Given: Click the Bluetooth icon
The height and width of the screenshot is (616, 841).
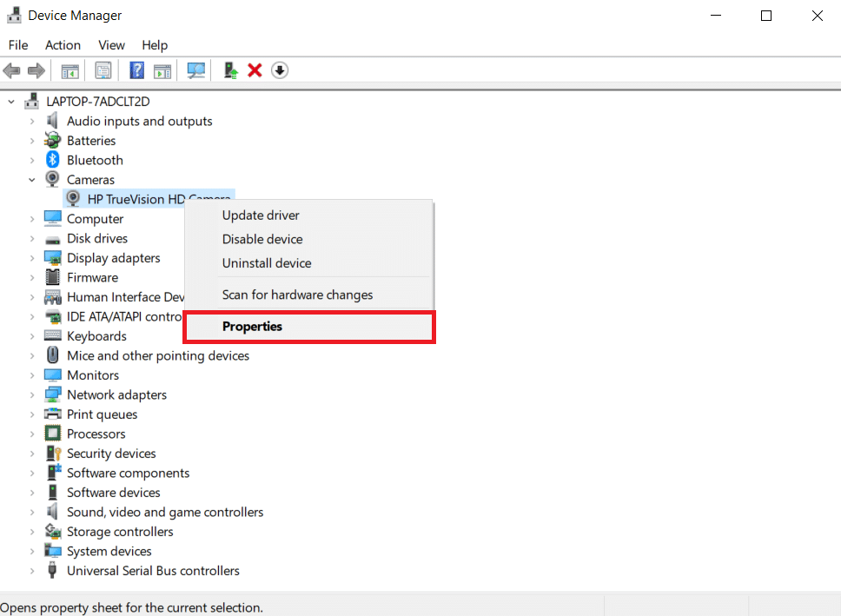Looking at the screenshot, I should (52, 160).
